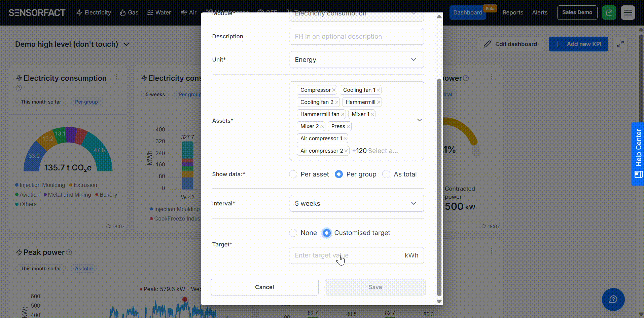Open the Interval dropdown showing 5 weeks
Image resolution: width=644 pixels, height=318 pixels.
pyautogui.click(x=357, y=203)
